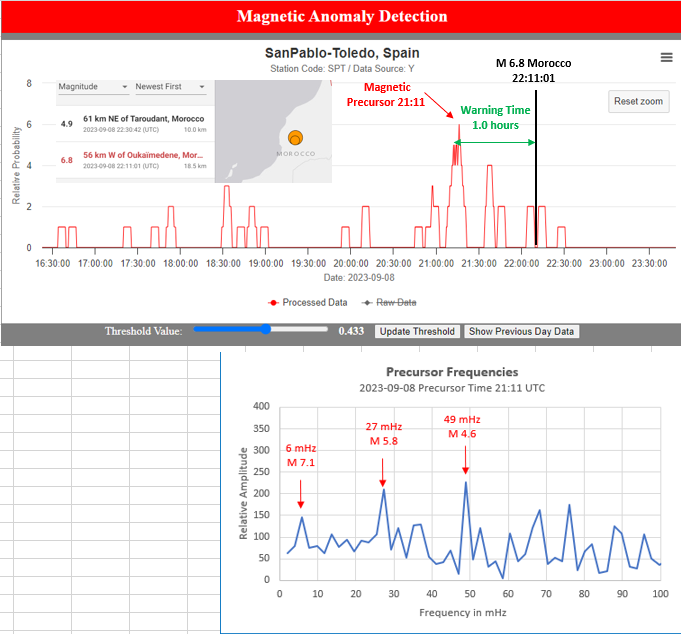
Task: Click the 0.433 threshold value readout
Action: (351, 331)
